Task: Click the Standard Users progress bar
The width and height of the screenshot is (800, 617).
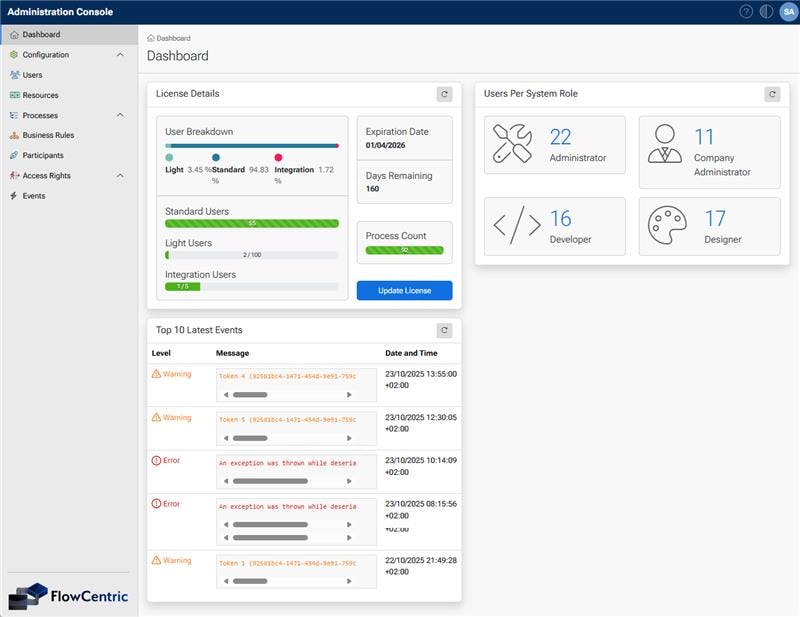Action: (x=252, y=225)
